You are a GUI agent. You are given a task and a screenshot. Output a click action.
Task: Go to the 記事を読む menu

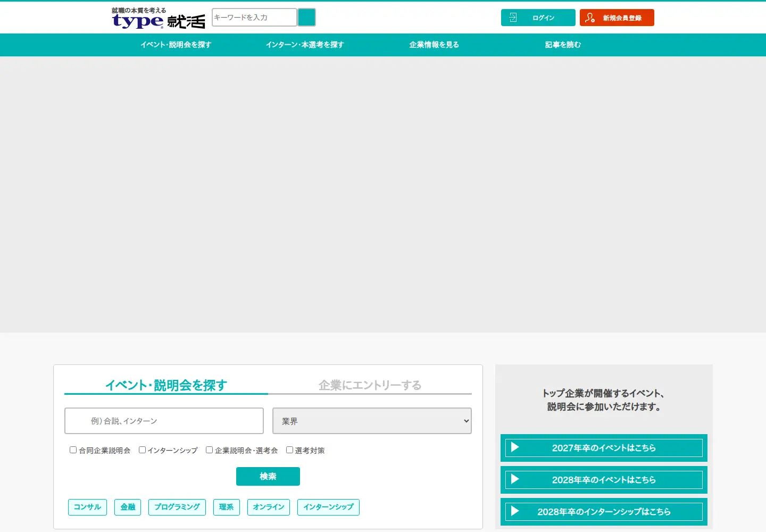pos(563,45)
